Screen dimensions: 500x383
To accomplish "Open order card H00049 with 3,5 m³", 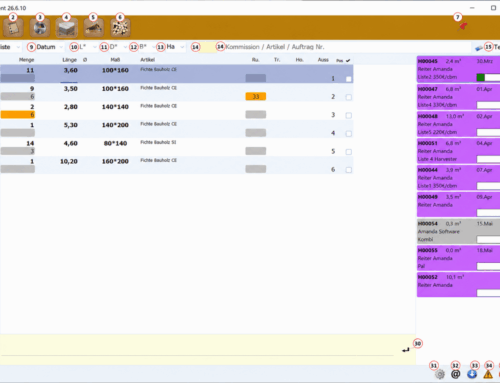I will (458, 205).
